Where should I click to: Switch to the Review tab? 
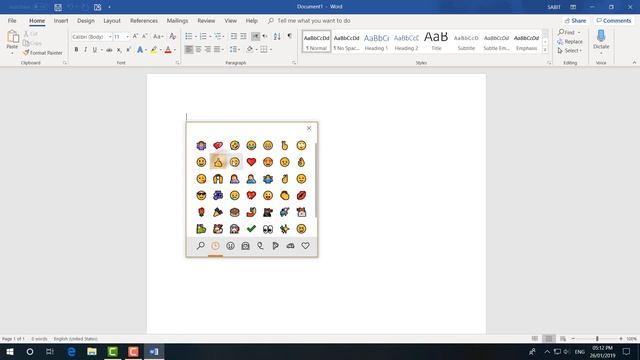[x=206, y=20]
